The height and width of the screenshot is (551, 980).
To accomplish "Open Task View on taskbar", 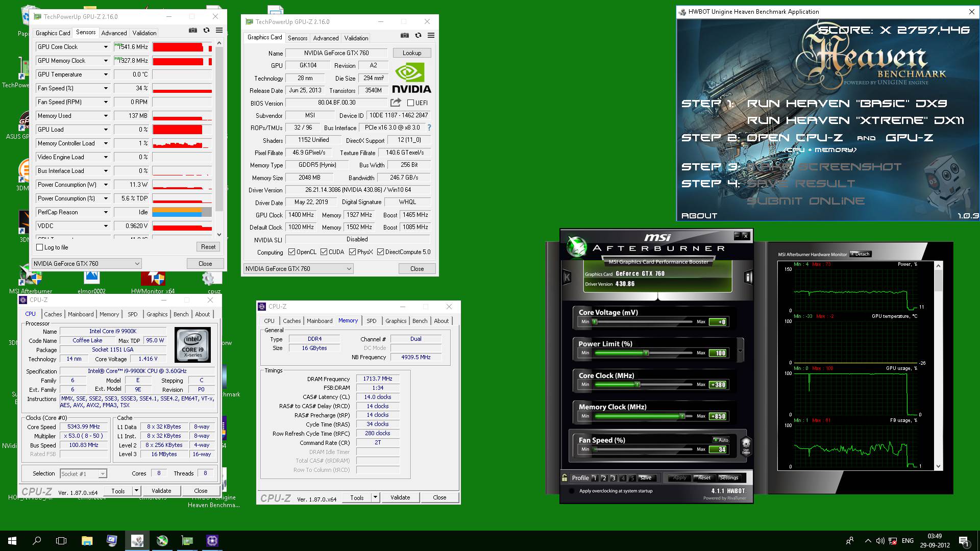I will (61, 541).
